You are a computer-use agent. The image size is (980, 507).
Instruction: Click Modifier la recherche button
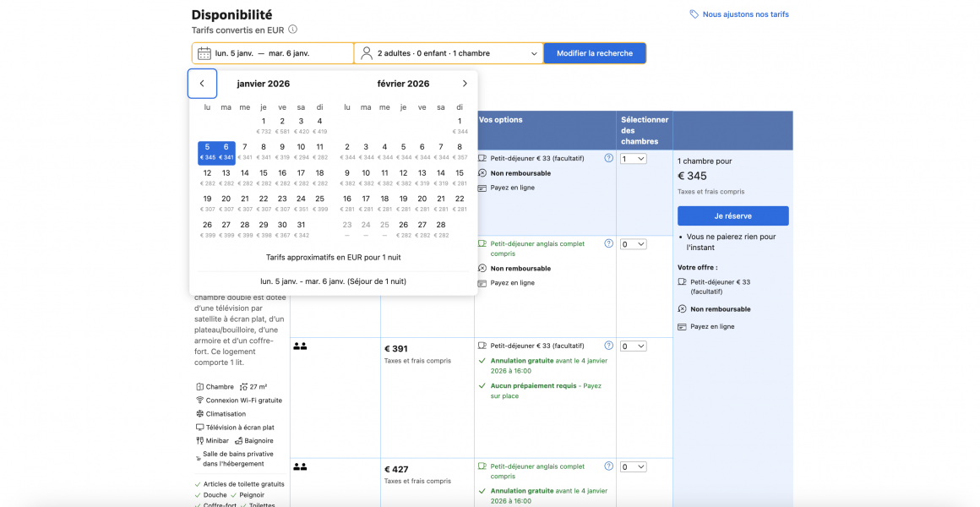click(595, 53)
